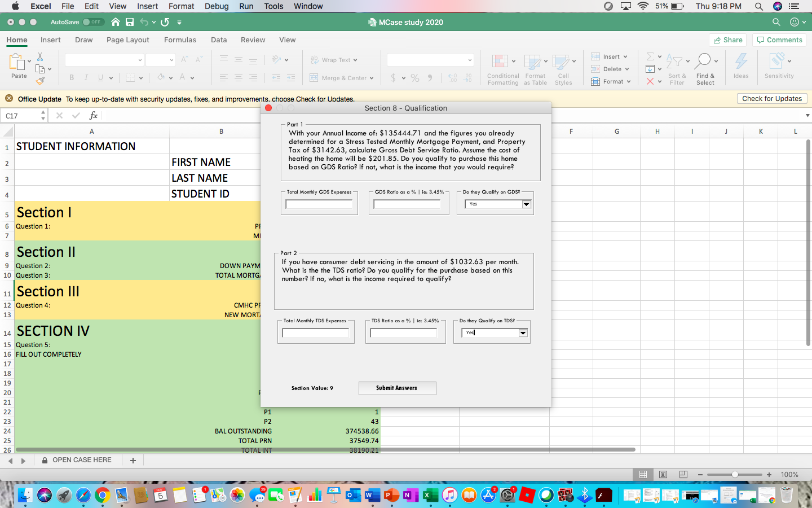Click the Select All corner triangle
812x508 pixels.
(8, 132)
